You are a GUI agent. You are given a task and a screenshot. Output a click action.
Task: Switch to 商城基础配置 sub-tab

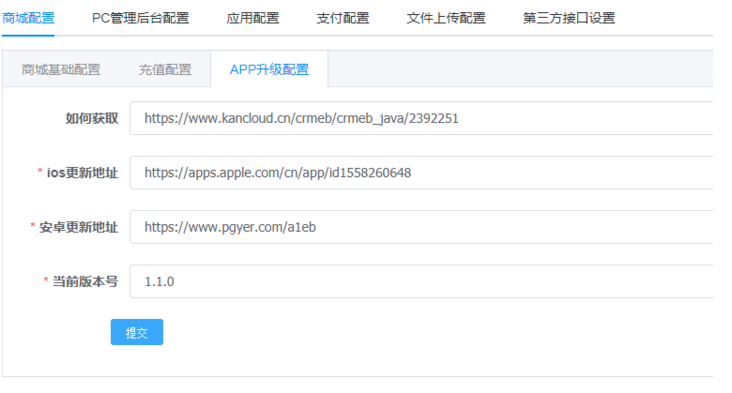[61, 70]
